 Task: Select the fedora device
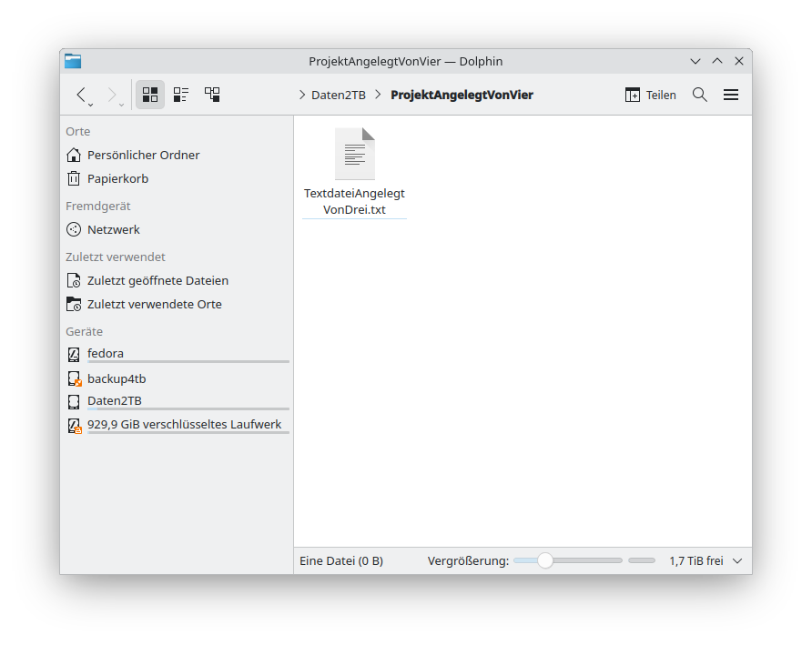coord(177,355)
